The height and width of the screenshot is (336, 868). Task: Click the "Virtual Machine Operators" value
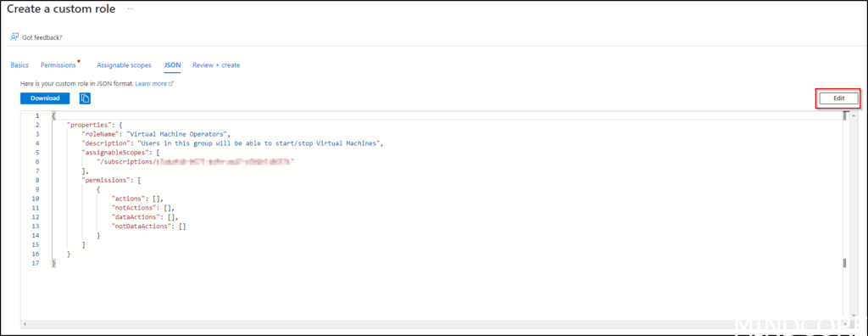tap(176, 133)
